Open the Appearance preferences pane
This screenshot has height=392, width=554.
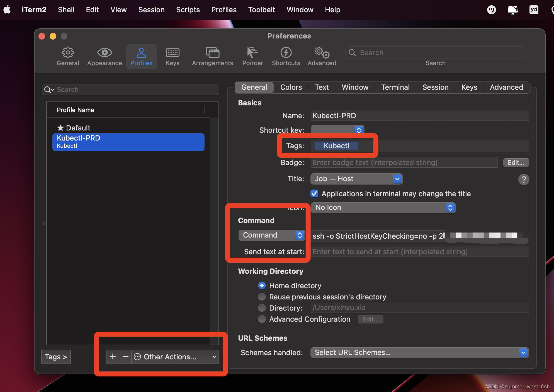coord(104,56)
